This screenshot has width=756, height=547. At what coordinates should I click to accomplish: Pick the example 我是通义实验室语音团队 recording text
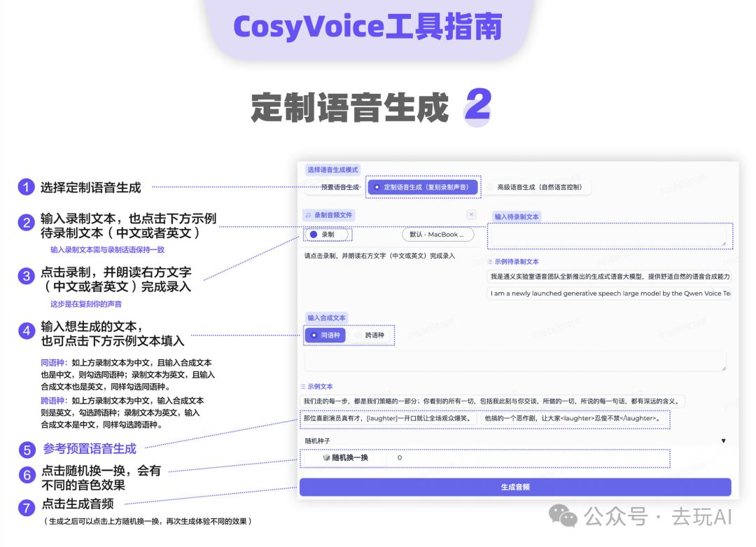(610, 277)
